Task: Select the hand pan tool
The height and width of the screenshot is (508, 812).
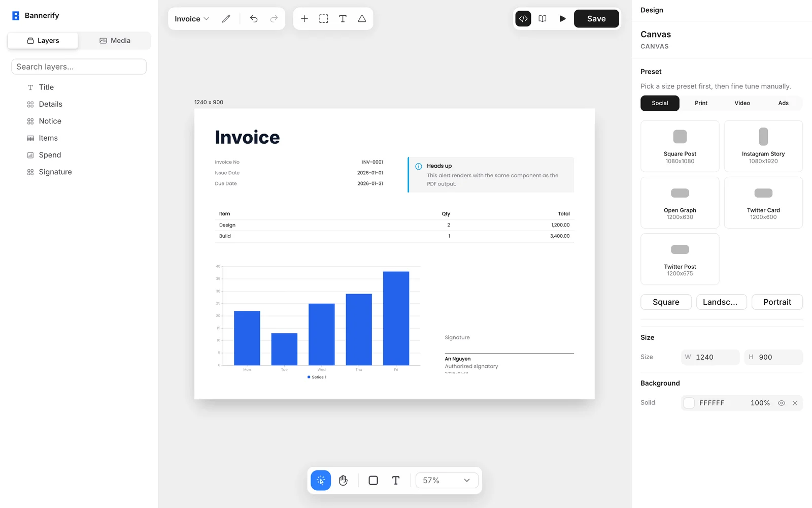Action: (344, 480)
